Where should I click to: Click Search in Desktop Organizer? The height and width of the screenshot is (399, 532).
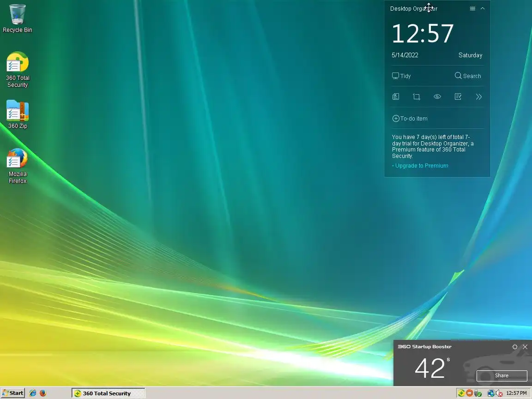coord(468,76)
